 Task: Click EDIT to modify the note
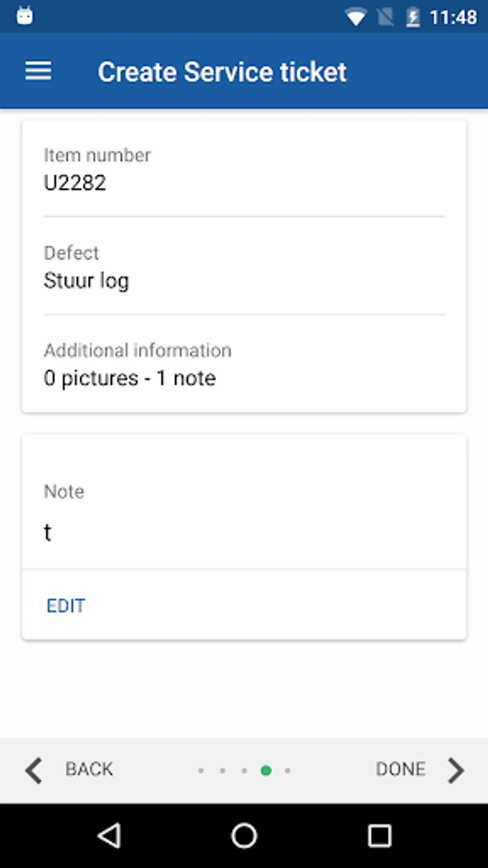click(x=66, y=605)
